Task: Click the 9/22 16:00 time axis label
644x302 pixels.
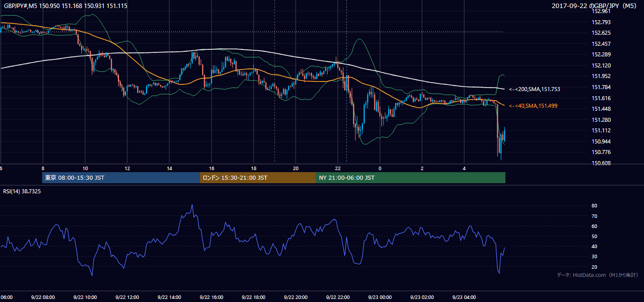Action: 211,297
